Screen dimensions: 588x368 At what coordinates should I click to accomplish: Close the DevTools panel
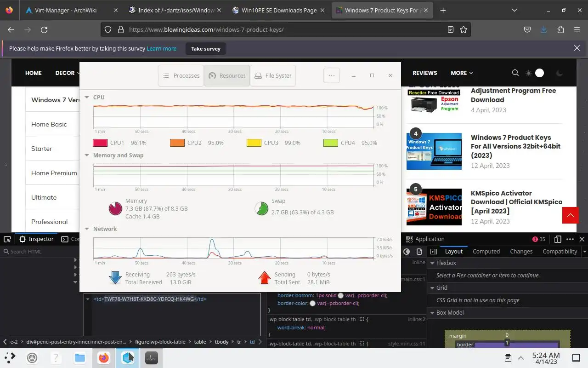[x=582, y=239]
